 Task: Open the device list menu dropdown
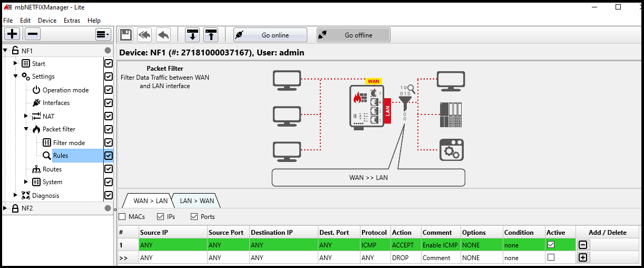click(103, 34)
